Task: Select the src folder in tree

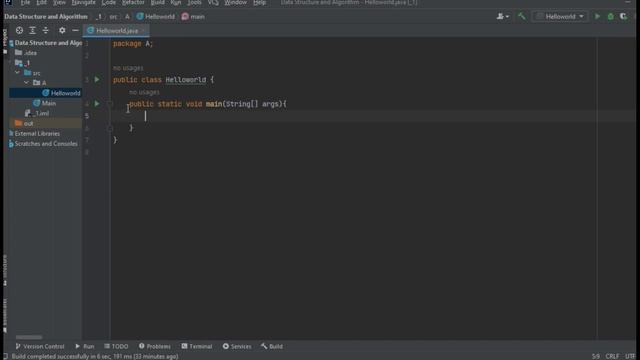Action: (x=32, y=73)
